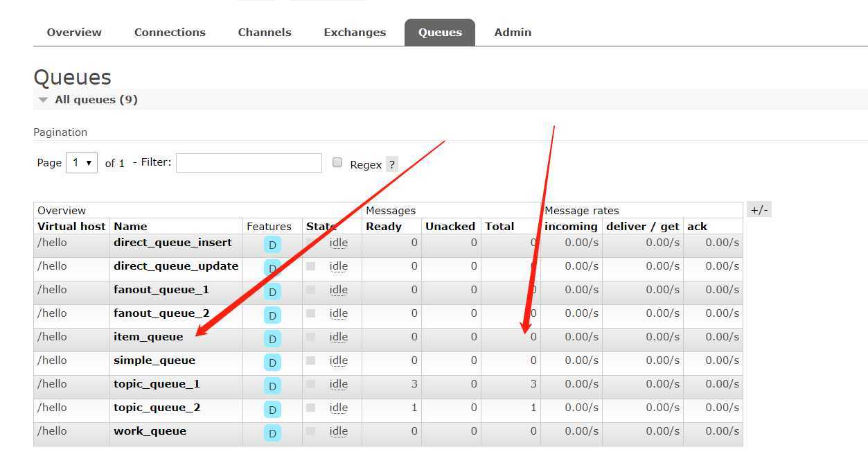Open the topic_queue_2 queue
The width and height of the screenshot is (868, 461).
coord(157,408)
